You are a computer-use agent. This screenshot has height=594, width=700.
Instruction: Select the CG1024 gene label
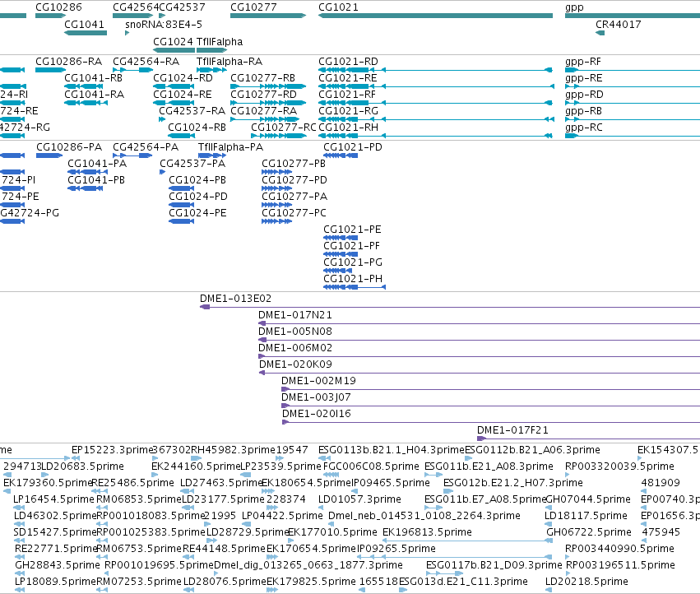click(x=174, y=41)
